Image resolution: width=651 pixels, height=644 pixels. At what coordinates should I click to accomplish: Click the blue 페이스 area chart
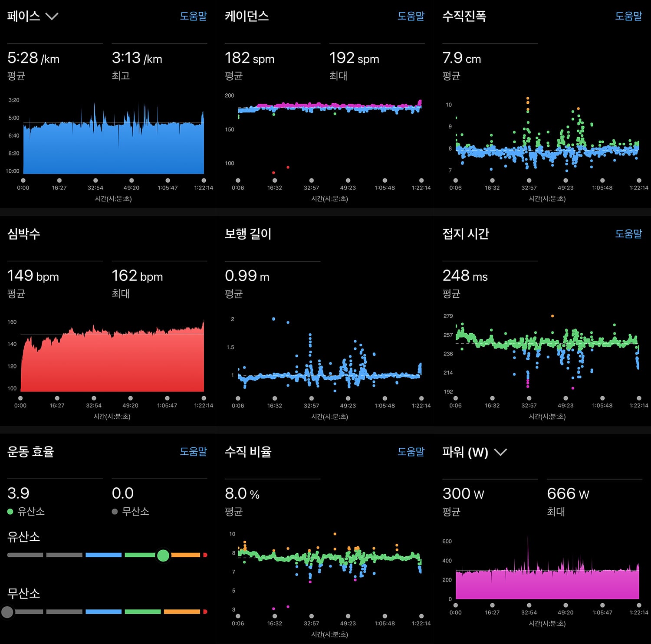[113, 148]
